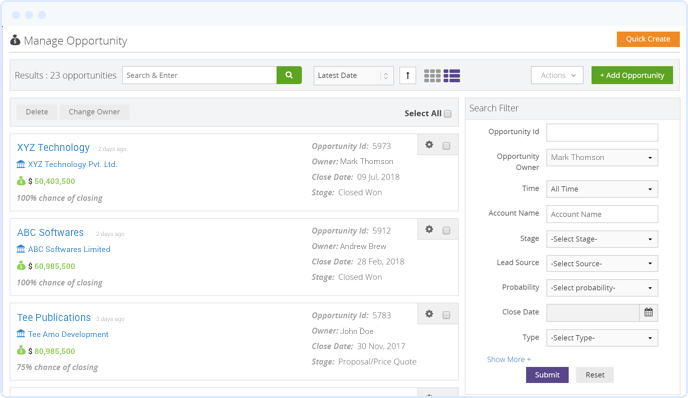Open the Select Stage dropdown
688x398 pixels.
click(602, 239)
